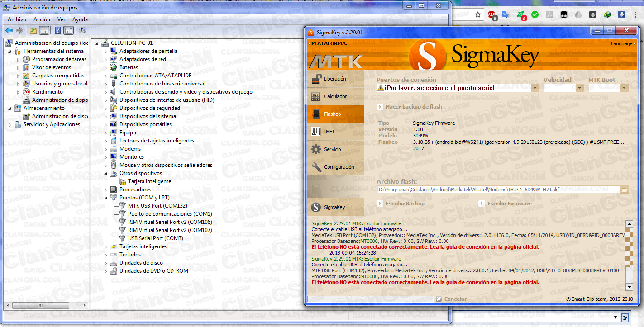Open the Google Drive extension icon

[578, 14]
